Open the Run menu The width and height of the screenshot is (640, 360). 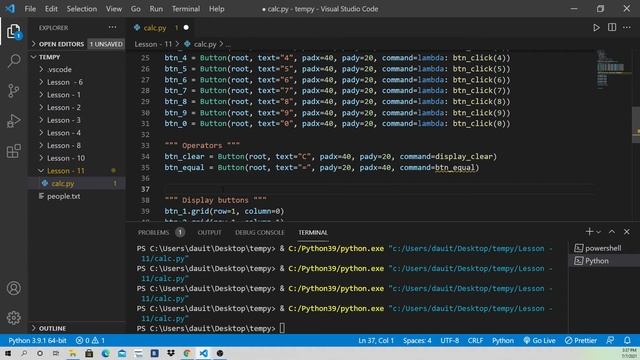coord(156,9)
